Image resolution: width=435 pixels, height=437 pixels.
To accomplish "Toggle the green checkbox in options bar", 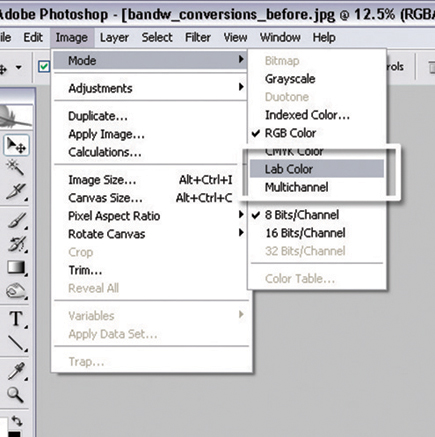I will pos(44,67).
